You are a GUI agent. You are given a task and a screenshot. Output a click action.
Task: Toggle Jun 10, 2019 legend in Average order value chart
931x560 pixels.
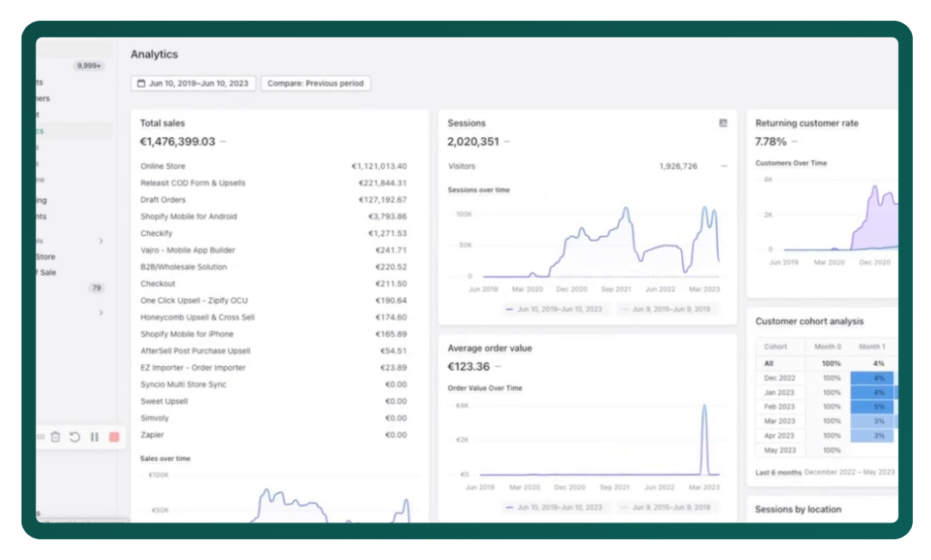click(x=554, y=507)
